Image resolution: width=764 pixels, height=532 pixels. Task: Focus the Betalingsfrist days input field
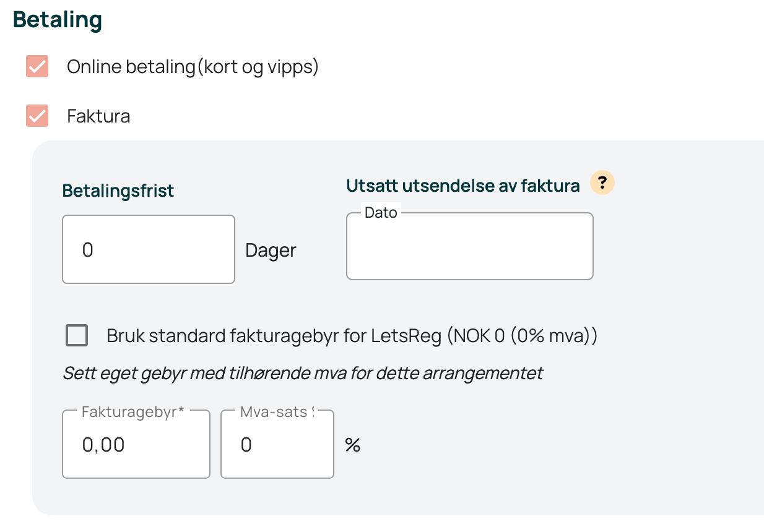point(149,249)
